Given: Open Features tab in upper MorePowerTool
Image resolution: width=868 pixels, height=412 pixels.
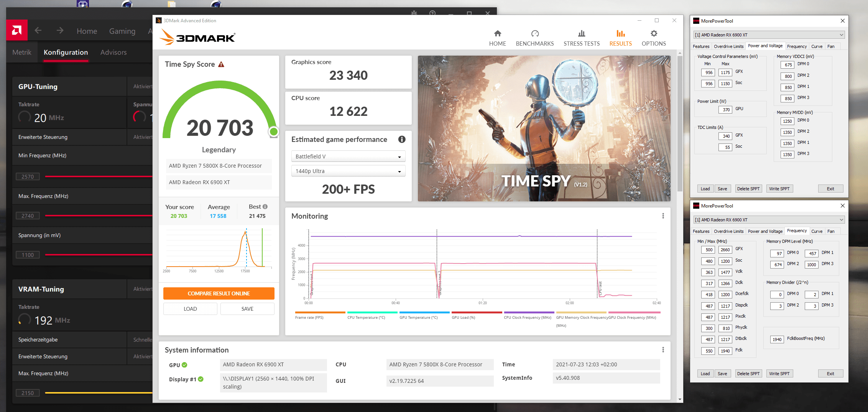Looking at the screenshot, I should [x=701, y=46].
